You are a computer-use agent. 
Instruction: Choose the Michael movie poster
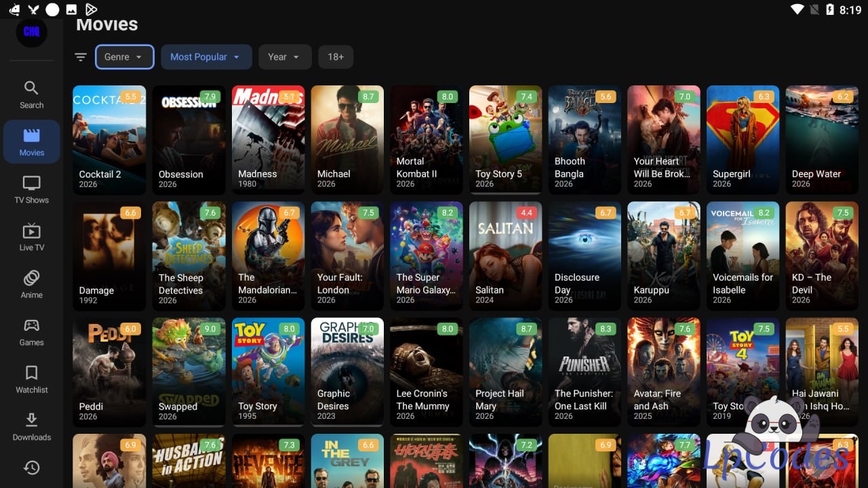347,140
